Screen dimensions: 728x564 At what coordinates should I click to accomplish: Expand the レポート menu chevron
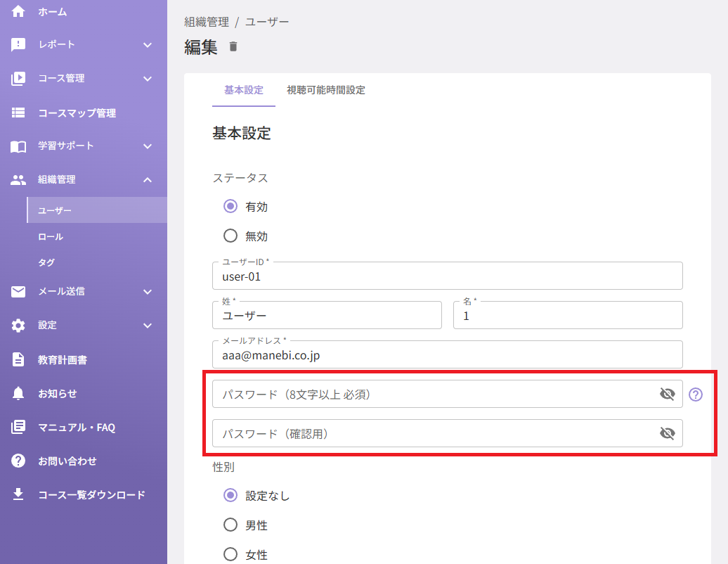tap(148, 45)
